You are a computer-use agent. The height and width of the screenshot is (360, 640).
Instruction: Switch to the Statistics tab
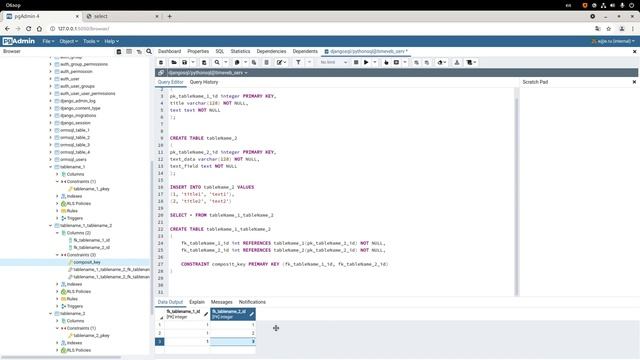tap(240, 51)
